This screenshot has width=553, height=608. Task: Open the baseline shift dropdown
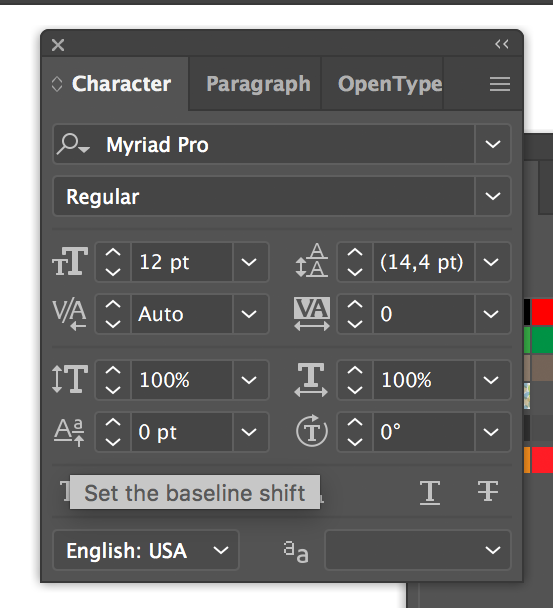tap(249, 432)
